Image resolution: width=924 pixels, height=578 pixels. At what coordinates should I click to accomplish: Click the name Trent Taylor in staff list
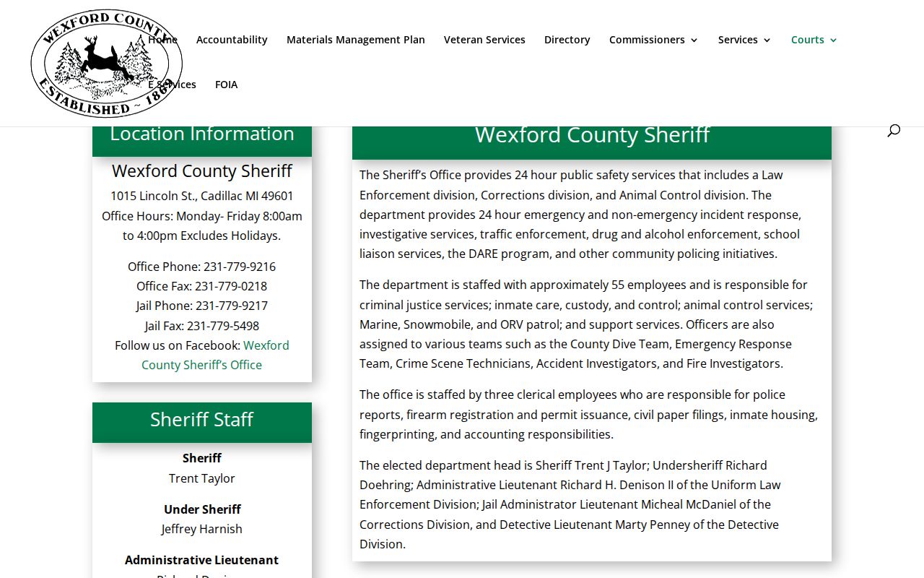point(202,478)
